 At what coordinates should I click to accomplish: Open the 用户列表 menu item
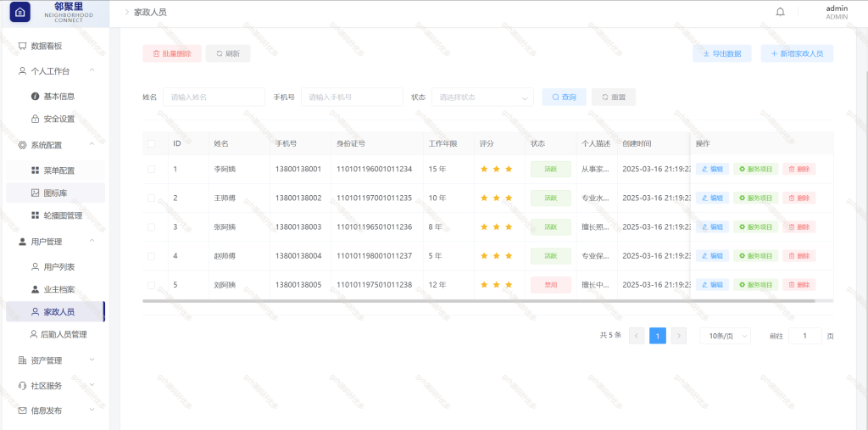[55, 267]
